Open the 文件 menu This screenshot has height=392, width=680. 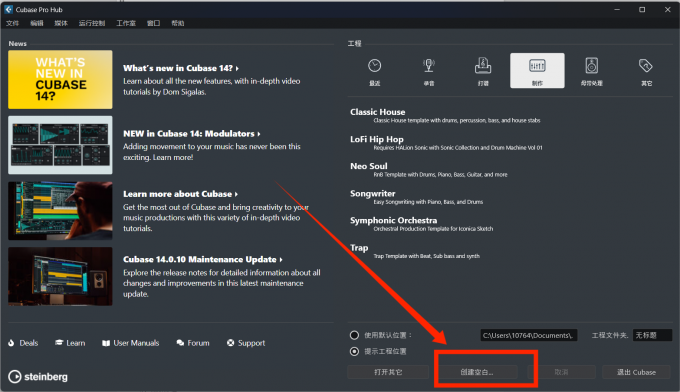click(x=13, y=23)
